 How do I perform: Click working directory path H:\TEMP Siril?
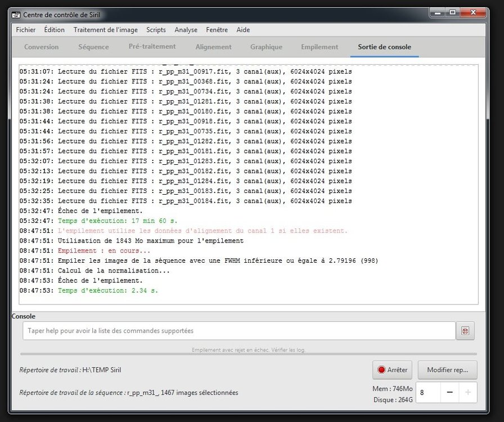[x=102, y=370]
